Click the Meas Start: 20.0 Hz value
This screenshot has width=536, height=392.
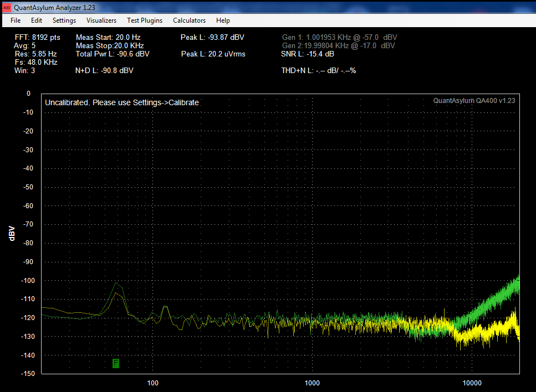pos(108,38)
